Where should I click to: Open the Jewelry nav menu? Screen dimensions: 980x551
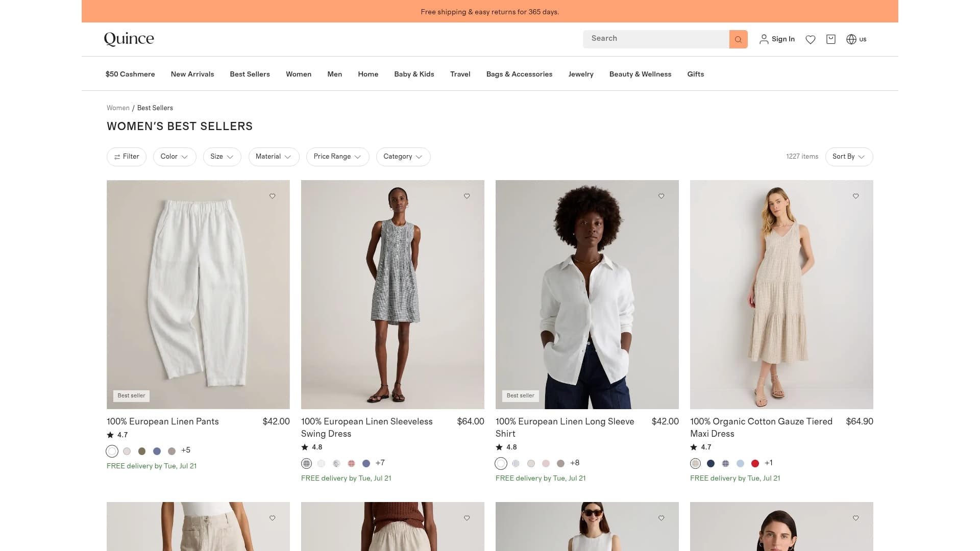[x=581, y=74]
